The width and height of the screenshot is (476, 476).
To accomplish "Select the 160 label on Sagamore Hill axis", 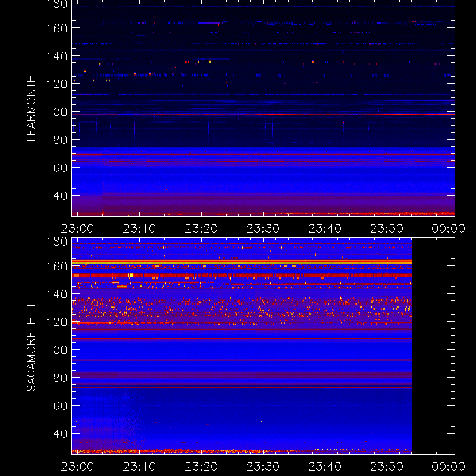I will click(x=57, y=266).
